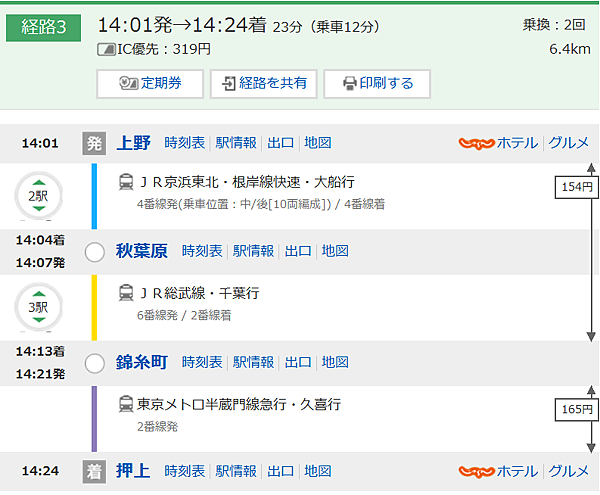Screen dimensions: 600x495
Task: Click the 経路3 route label
Action: click(43, 28)
